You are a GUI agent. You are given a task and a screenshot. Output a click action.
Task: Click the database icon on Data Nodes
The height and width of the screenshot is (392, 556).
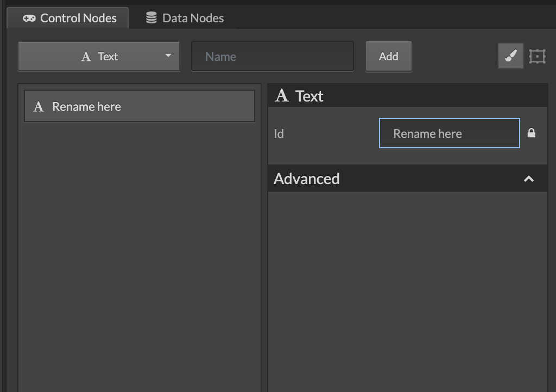[151, 18]
